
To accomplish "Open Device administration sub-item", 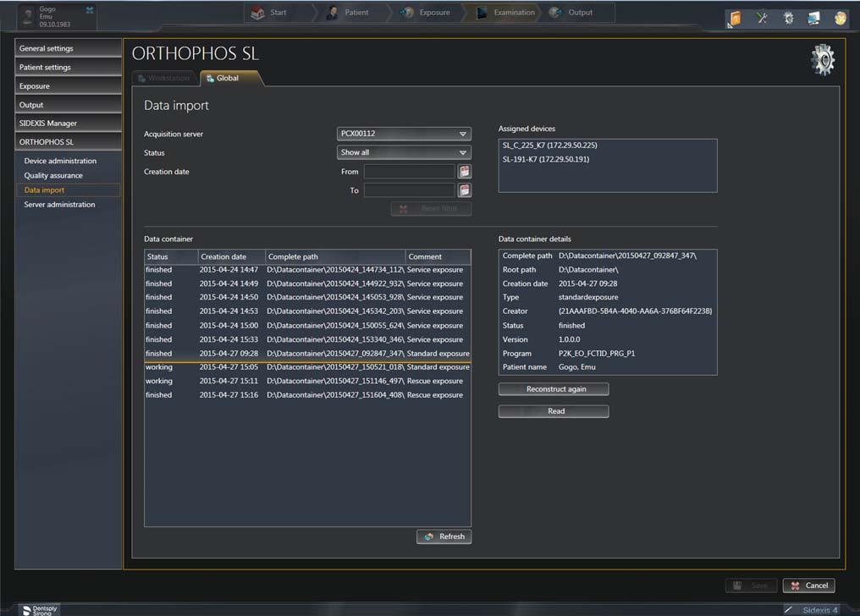I will 60,161.
